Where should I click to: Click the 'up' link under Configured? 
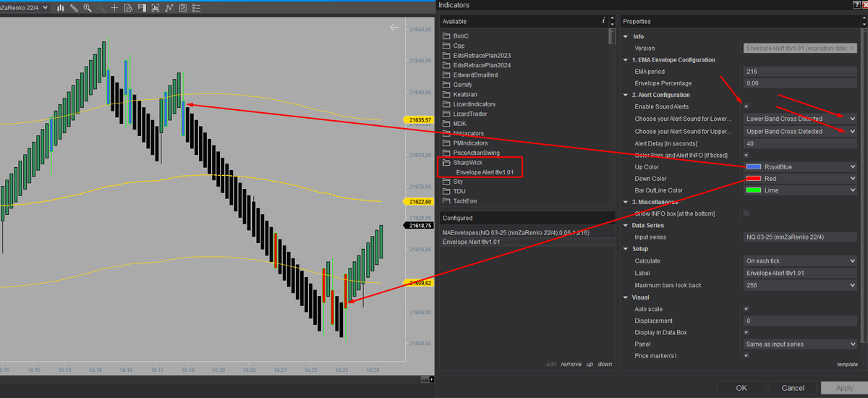coord(590,364)
